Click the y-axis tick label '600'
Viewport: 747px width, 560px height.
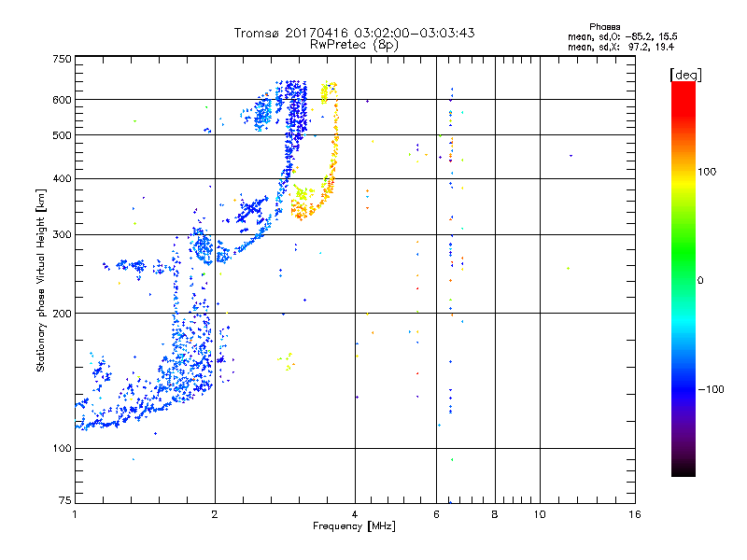[62, 100]
